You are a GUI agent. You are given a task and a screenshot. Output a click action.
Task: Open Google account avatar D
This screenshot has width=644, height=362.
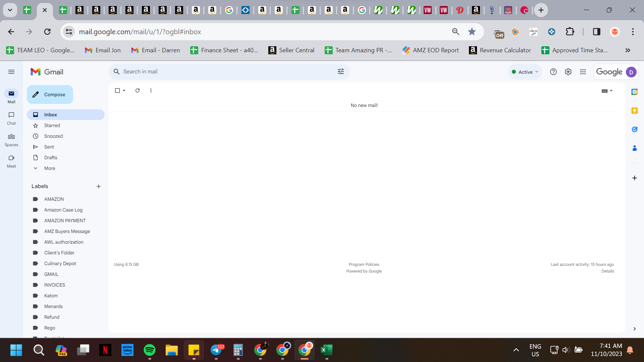tap(631, 72)
